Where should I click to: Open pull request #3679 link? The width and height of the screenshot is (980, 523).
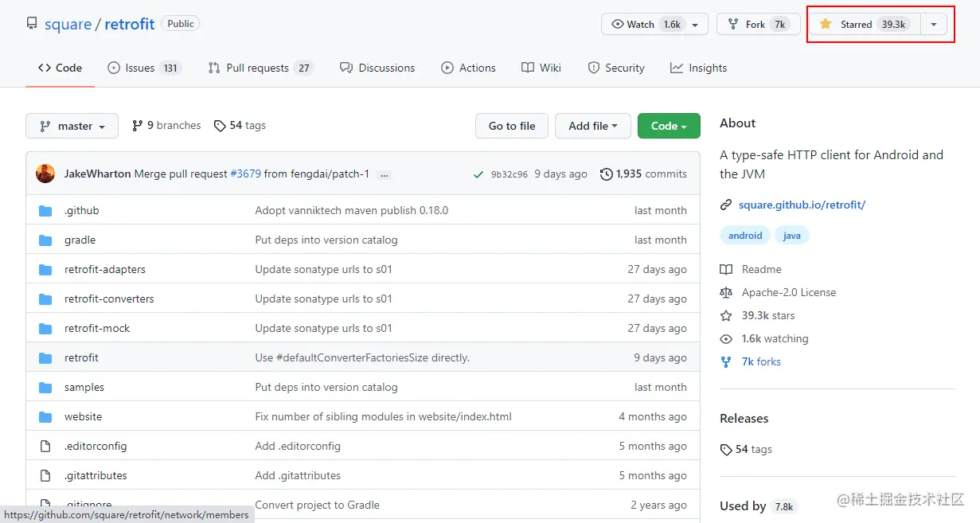pos(246,174)
